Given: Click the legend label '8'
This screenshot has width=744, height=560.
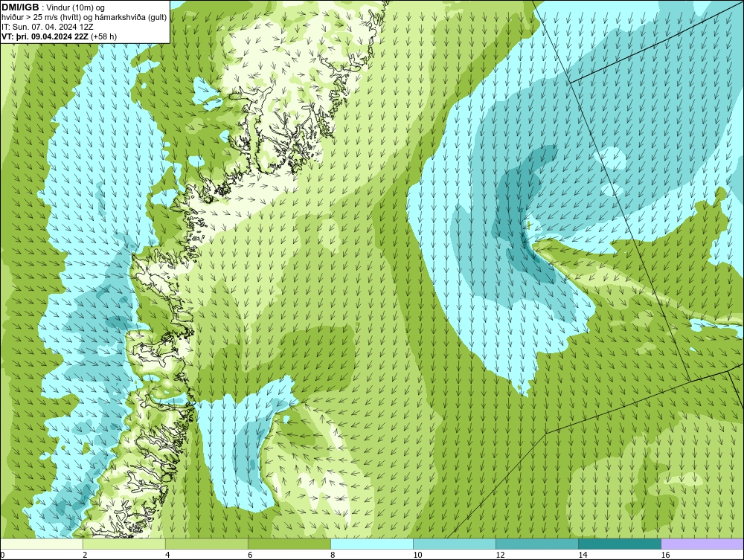Looking at the screenshot, I should (x=333, y=555).
